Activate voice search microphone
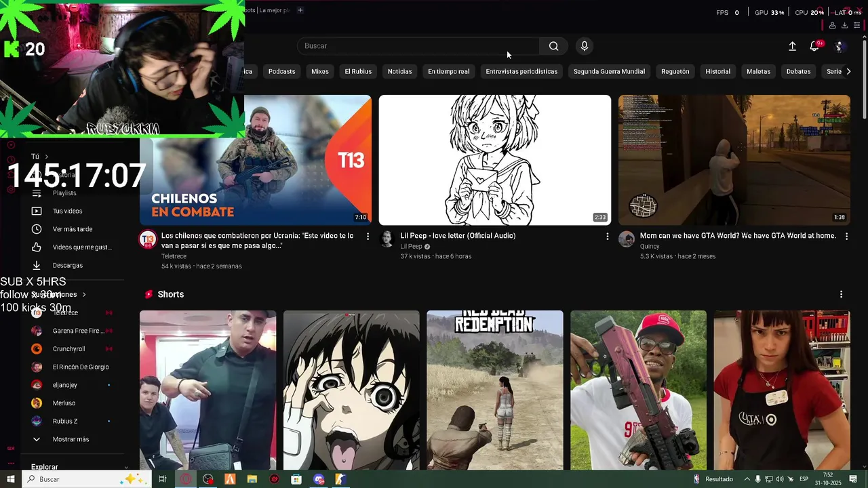 click(585, 46)
